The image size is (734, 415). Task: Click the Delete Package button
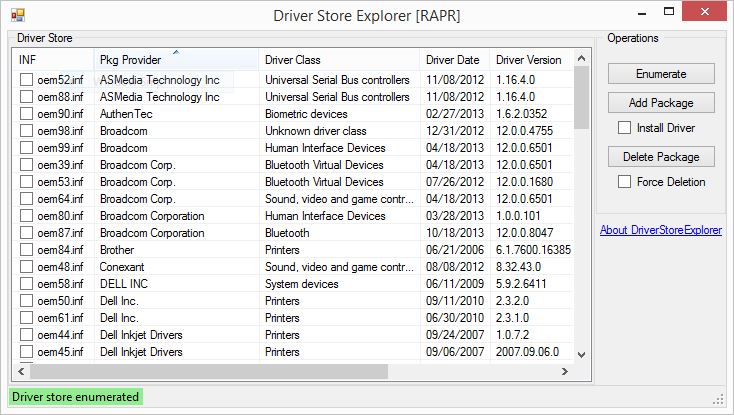[x=661, y=157]
